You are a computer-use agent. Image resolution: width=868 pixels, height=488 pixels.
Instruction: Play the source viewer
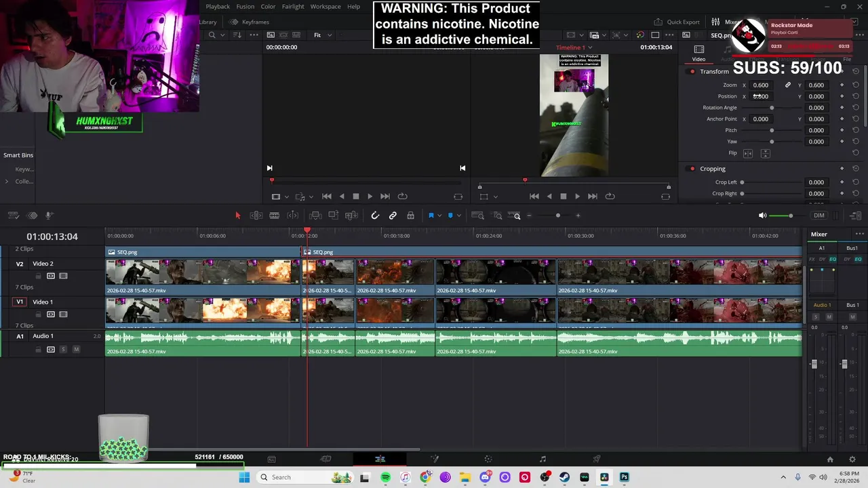click(x=370, y=197)
